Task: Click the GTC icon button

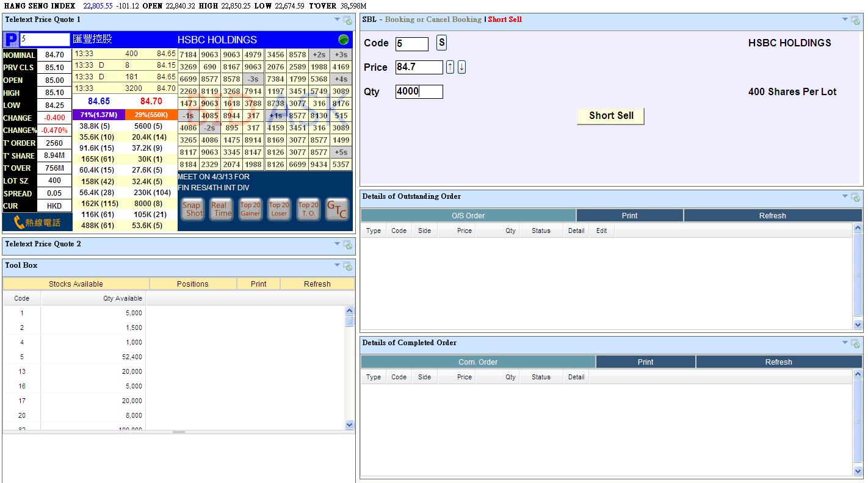Action: [x=337, y=209]
